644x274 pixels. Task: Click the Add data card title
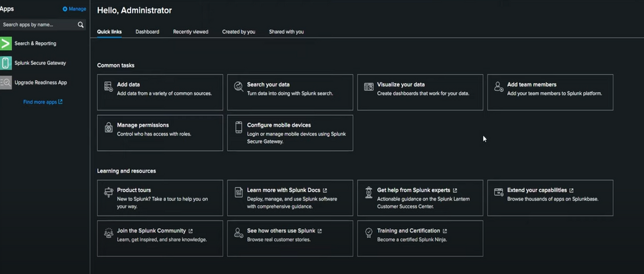click(129, 85)
